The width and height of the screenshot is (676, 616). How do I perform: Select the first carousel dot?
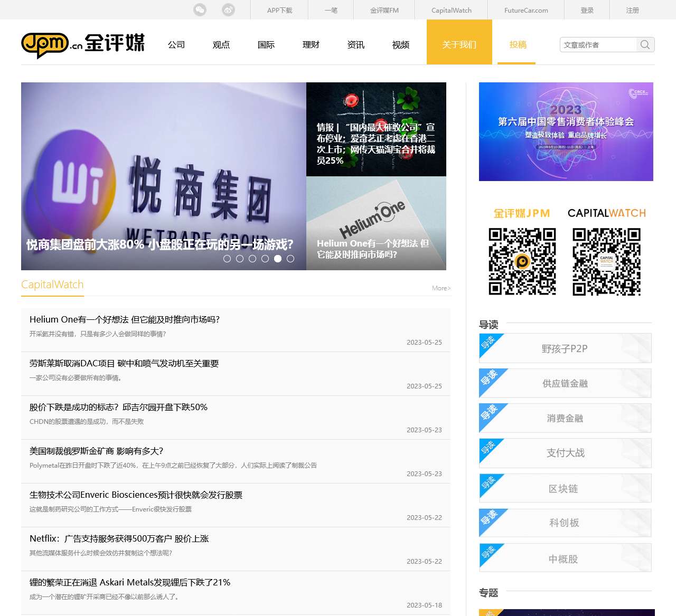tap(228, 259)
